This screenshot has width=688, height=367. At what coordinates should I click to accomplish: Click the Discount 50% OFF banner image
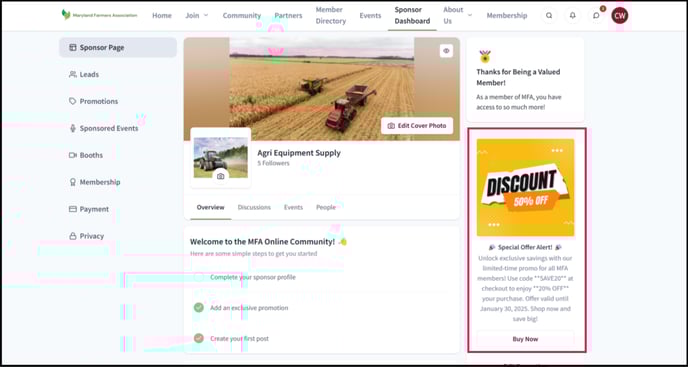click(525, 187)
